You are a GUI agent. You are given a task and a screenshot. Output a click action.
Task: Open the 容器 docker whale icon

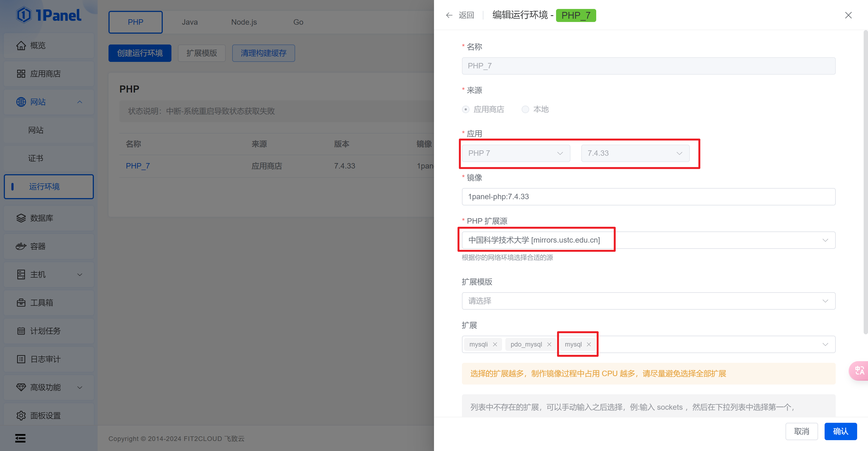(21, 246)
